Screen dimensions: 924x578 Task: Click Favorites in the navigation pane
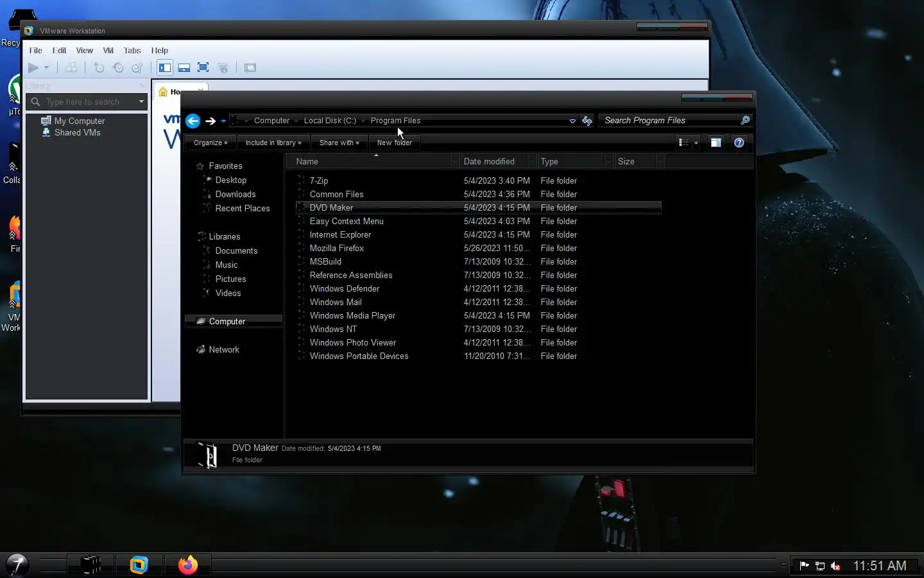[225, 166]
